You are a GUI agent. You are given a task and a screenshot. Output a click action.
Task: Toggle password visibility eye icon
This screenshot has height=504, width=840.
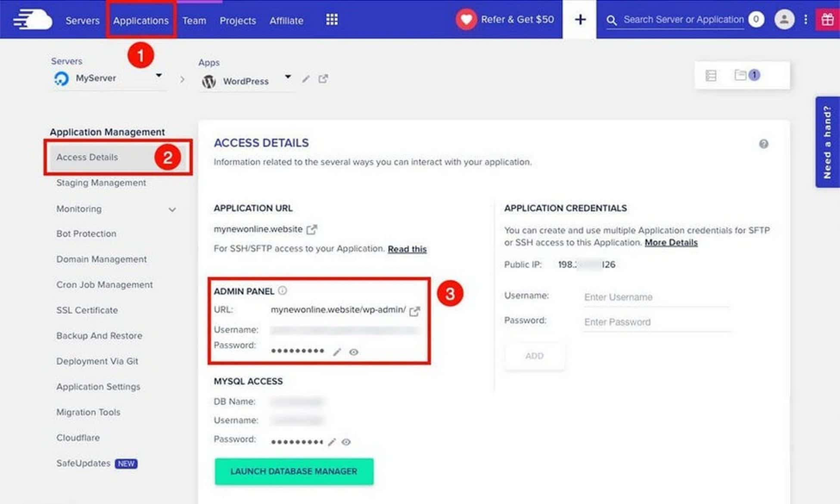(x=355, y=351)
